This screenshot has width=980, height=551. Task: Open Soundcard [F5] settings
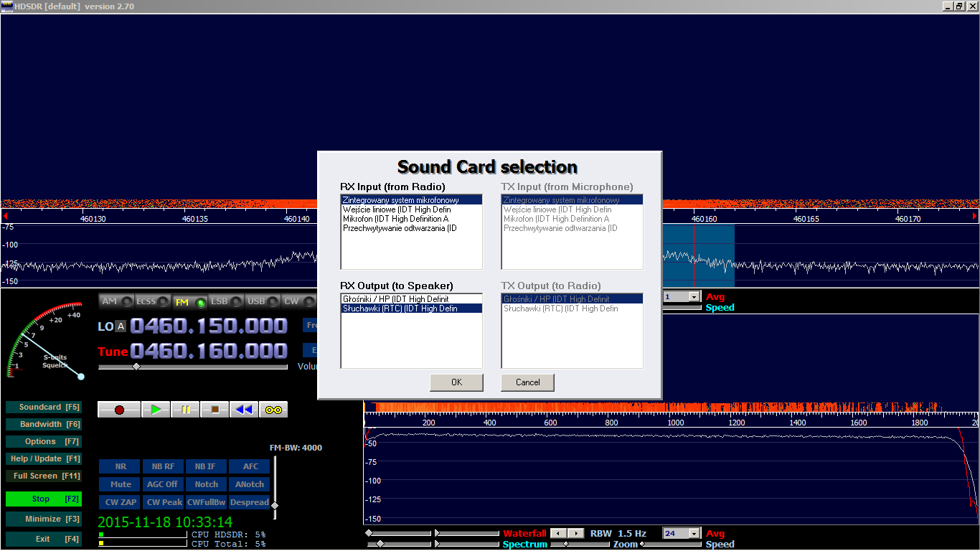tap(43, 407)
